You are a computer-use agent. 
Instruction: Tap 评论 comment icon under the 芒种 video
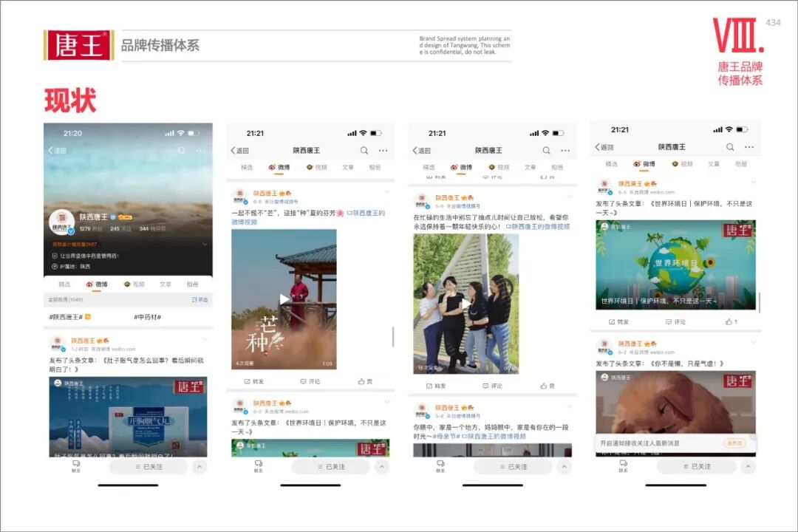[310, 381]
